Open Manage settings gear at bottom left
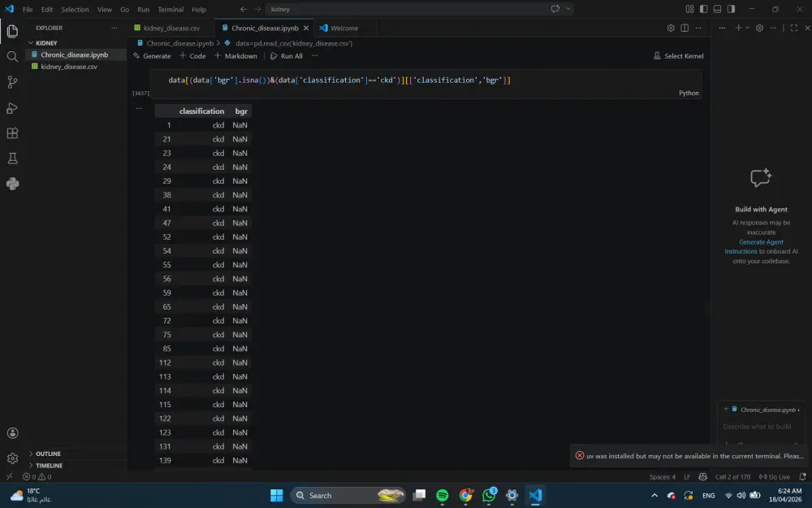This screenshot has height=508, width=812. pyautogui.click(x=12, y=457)
